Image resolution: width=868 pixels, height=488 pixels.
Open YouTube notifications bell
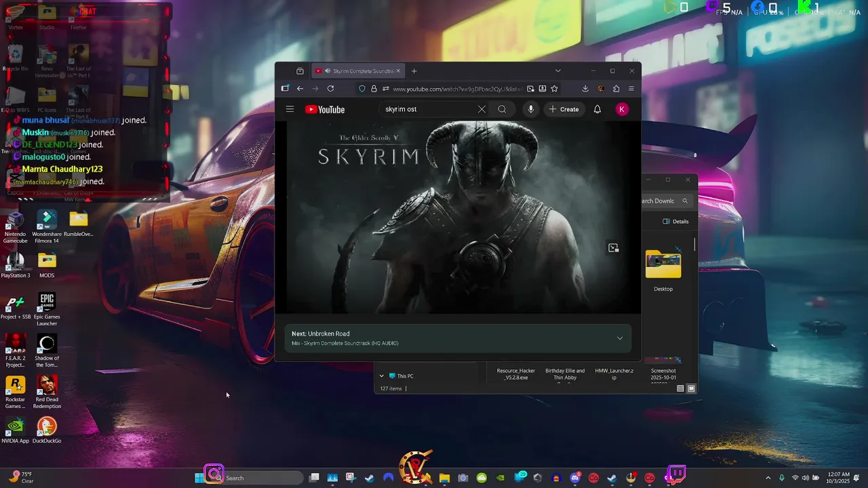coord(597,109)
